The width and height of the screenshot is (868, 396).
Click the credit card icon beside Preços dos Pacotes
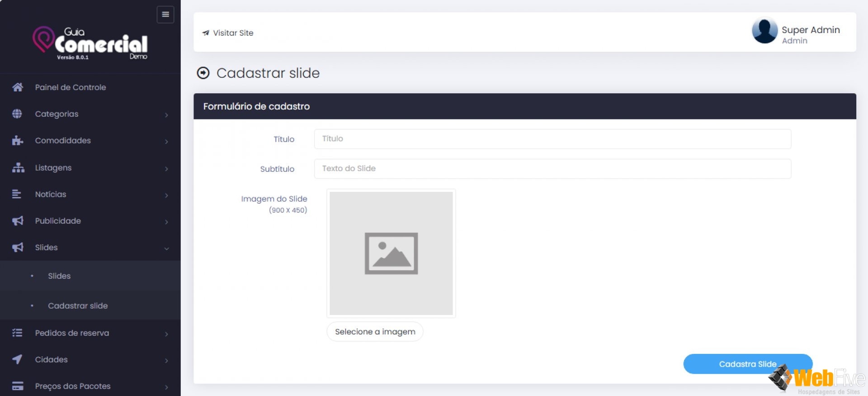point(18,386)
